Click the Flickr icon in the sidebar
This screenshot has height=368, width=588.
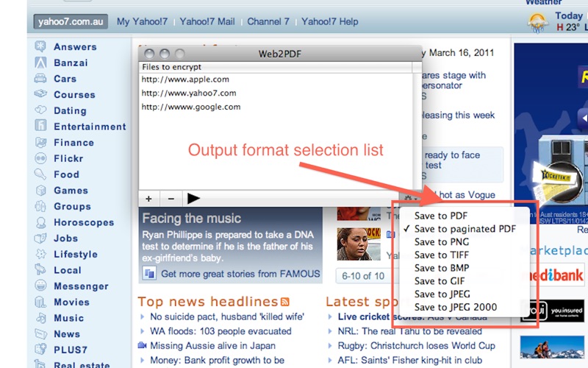click(40, 158)
